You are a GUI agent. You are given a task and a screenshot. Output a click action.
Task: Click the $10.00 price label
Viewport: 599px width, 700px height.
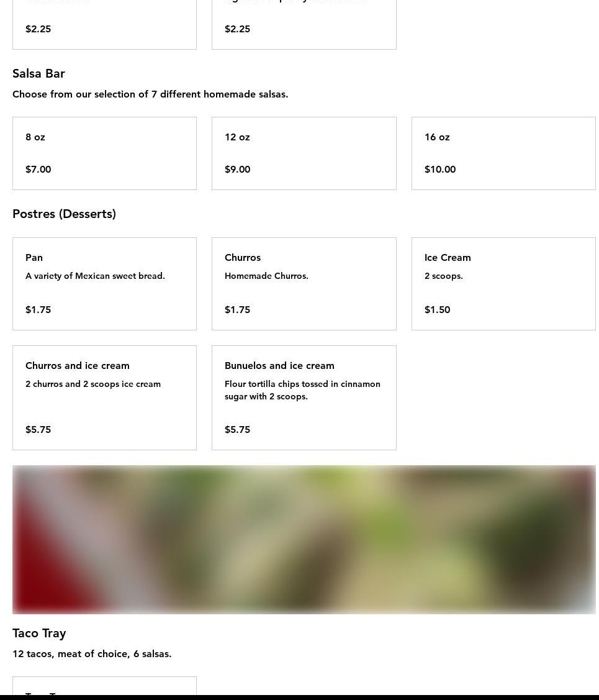click(x=439, y=169)
